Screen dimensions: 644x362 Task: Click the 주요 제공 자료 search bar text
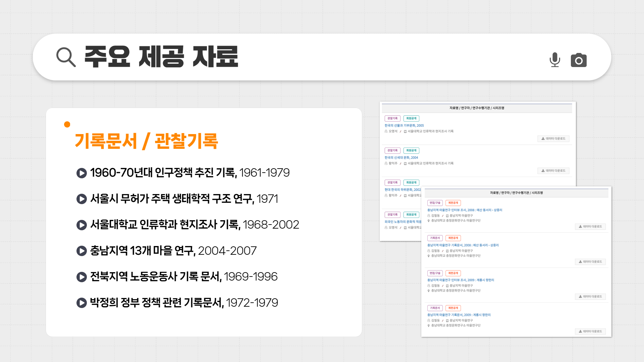click(x=161, y=57)
